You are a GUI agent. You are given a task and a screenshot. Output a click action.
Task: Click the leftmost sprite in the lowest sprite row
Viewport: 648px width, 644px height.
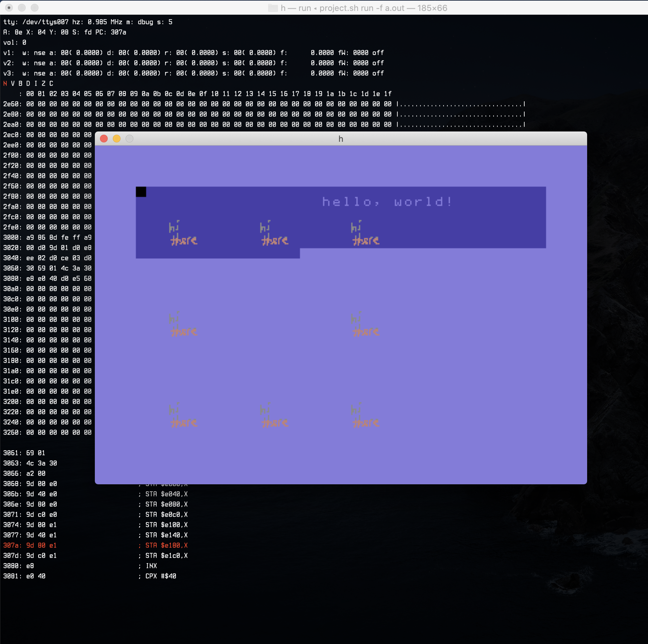pyautogui.click(x=183, y=416)
